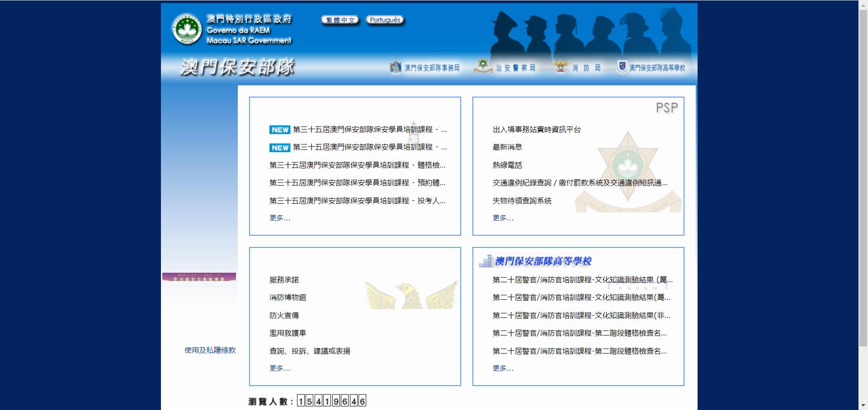The height and width of the screenshot is (410, 868).
Task: Expand 更多 in the PSP panel
Action: [503, 218]
